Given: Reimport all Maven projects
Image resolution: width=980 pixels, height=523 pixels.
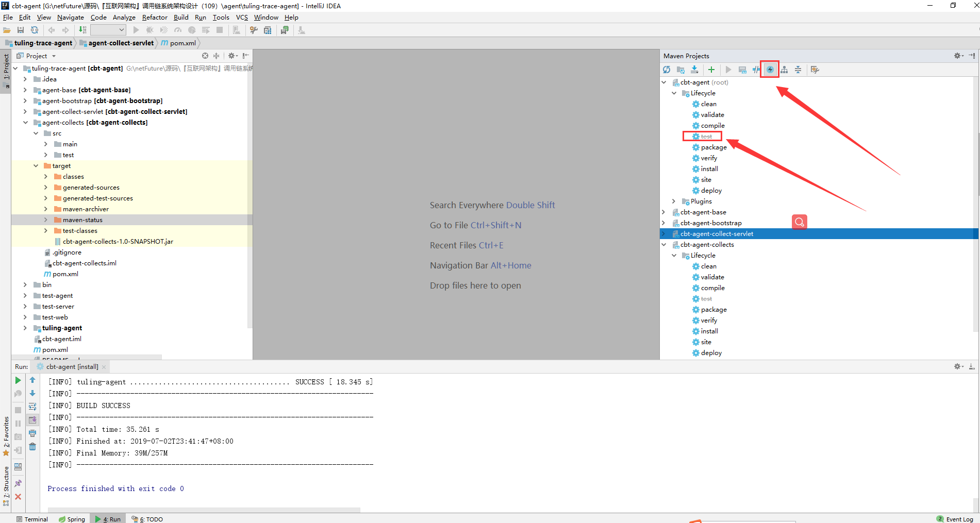Looking at the screenshot, I should point(667,70).
